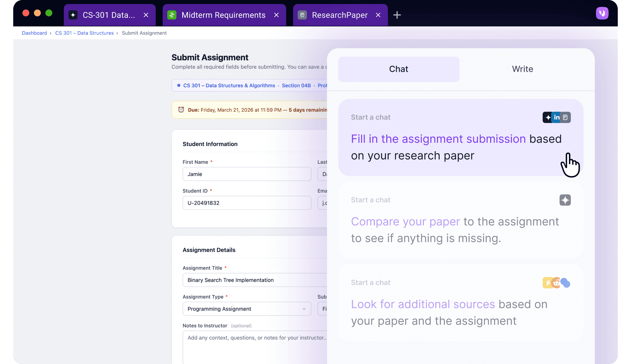The image size is (631, 364).
Task: Close the ResearchPaper tab
Action: 378,15
